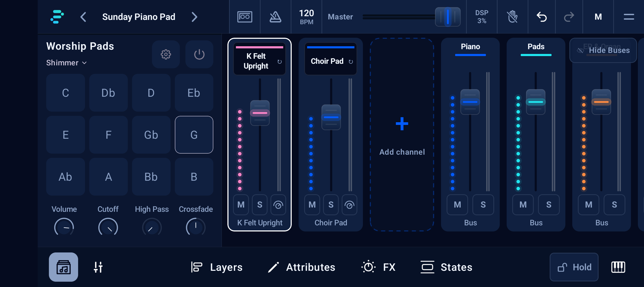Click the orange bus fader handle
Screen dimensions: 644x287
point(601,102)
